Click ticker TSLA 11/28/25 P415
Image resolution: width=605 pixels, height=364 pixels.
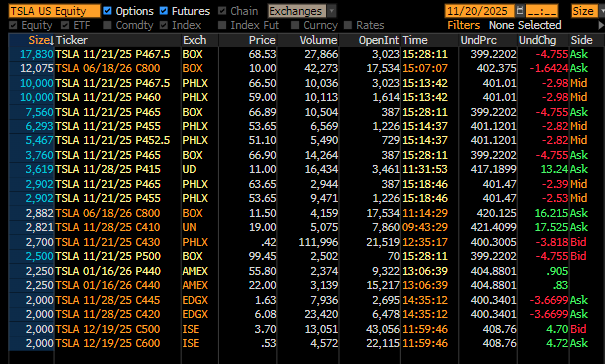108,169
